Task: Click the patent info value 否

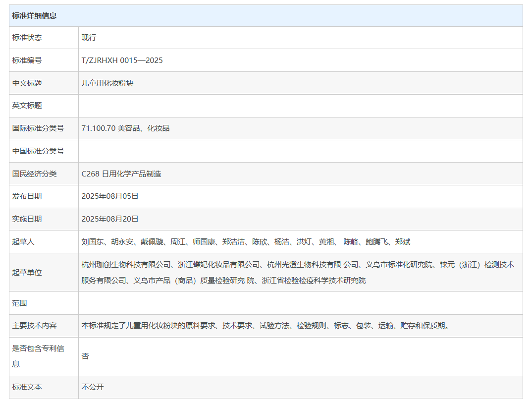Action: (85, 356)
